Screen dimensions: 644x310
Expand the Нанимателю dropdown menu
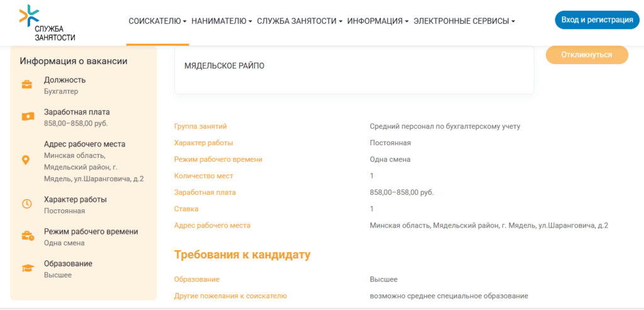(x=221, y=21)
